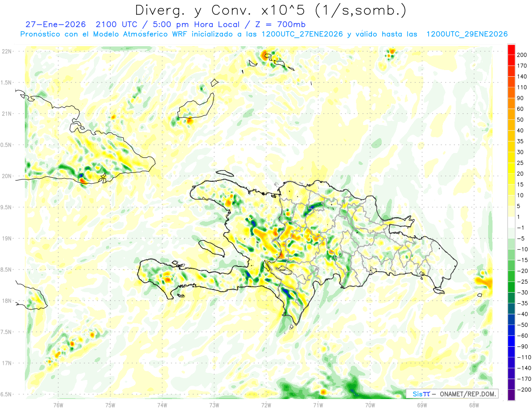Screen dimensions: 532x411
Task: Click the color scale value "140"
Action: [x=523, y=77]
